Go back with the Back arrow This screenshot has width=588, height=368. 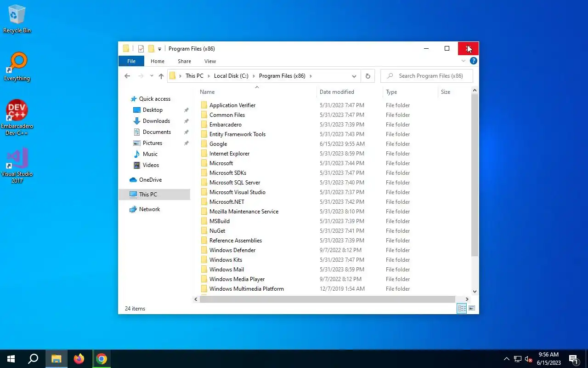[127, 76]
